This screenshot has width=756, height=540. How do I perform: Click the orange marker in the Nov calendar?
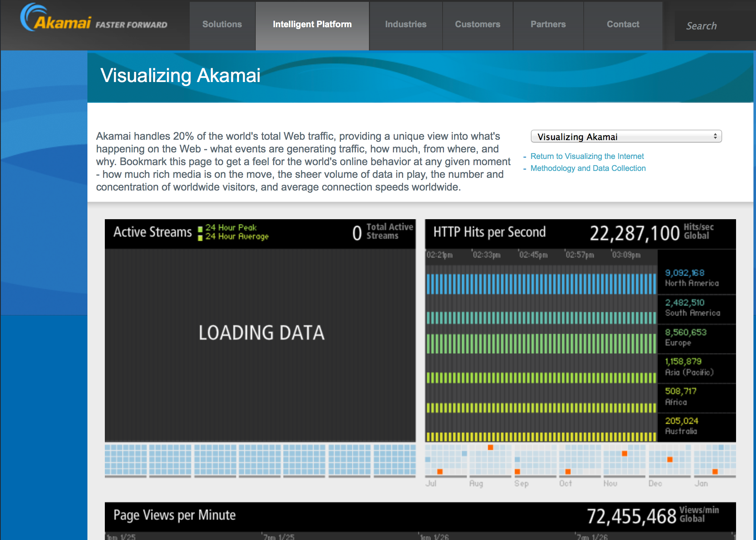point(625,453)
